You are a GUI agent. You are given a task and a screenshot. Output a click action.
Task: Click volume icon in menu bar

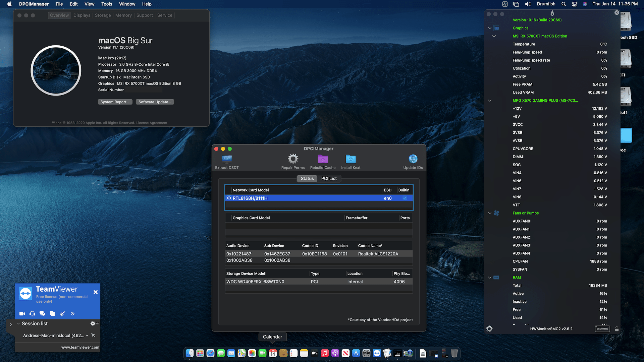point(528,4)
